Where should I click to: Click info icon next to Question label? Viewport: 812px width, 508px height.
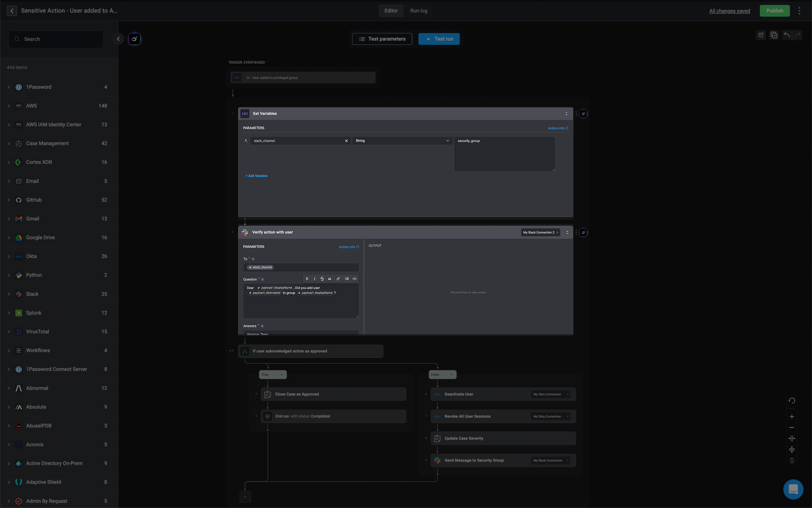coord(262,279)
